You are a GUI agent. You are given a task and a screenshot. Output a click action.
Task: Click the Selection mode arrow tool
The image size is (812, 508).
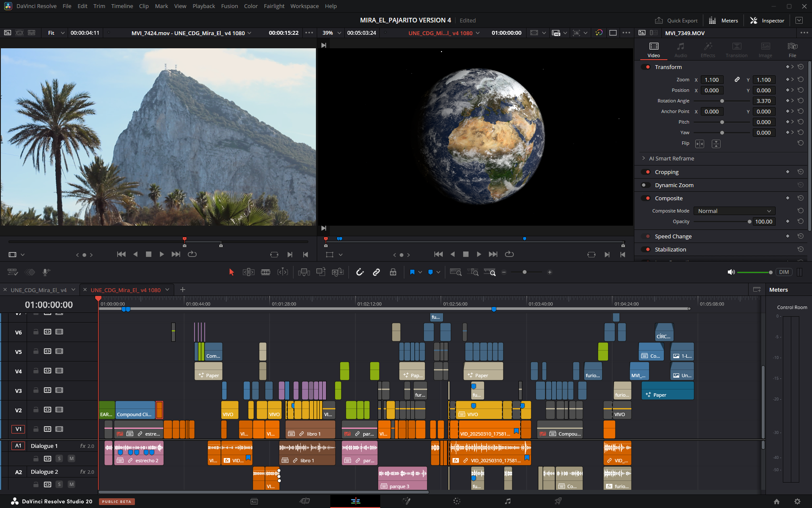(231, 272)
